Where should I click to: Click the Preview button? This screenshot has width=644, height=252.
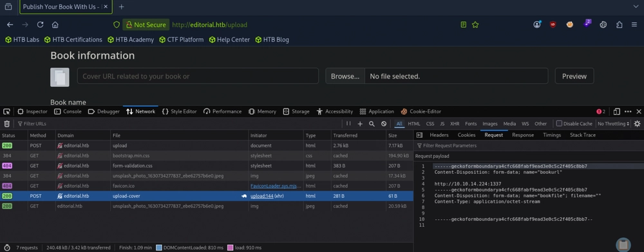[x=574, y=76]
